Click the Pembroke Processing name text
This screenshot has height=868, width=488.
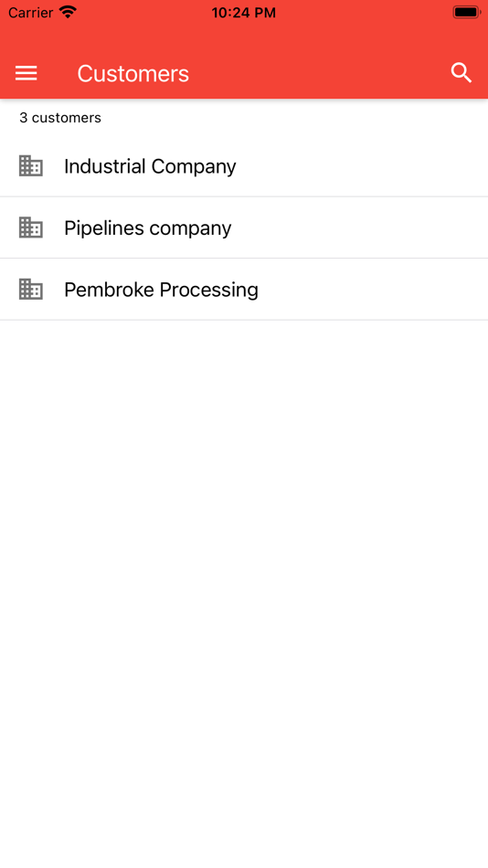(x=161, y=290)
